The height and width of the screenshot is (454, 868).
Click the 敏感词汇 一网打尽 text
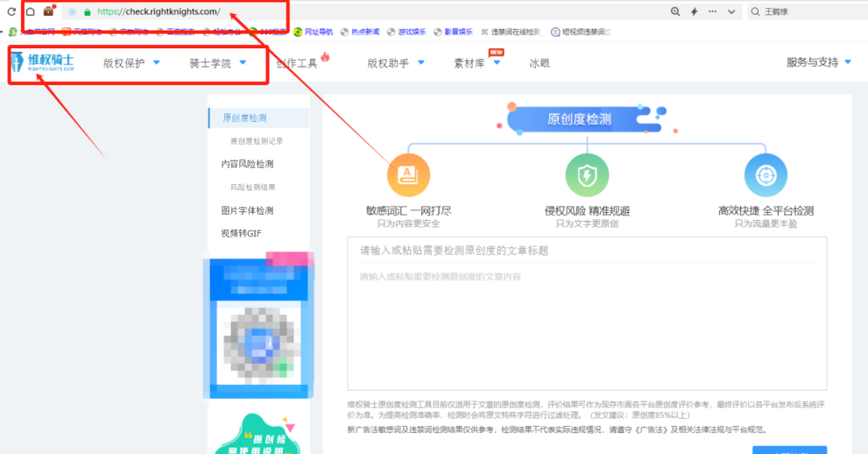pyautogui.click(x=408, y=211)
